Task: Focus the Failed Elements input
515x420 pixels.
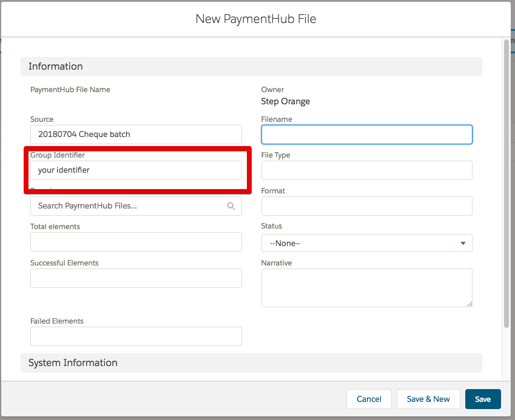Action: pos(136,336)
